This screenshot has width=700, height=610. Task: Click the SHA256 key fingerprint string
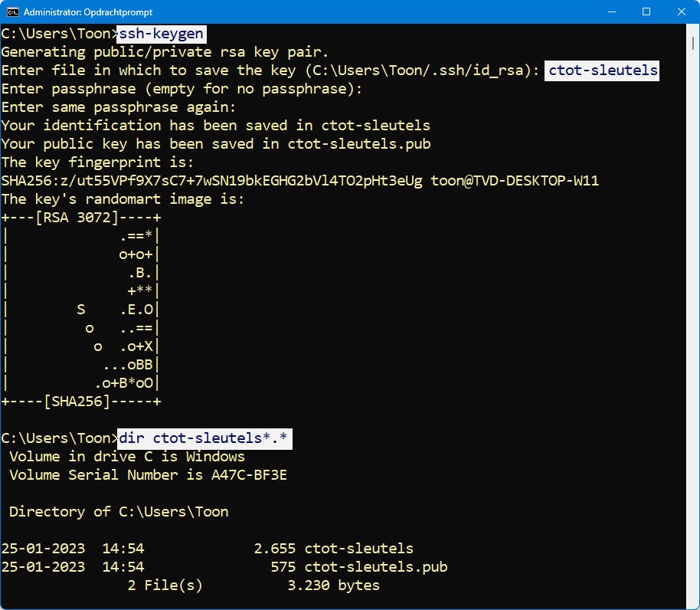click(211, 181)
